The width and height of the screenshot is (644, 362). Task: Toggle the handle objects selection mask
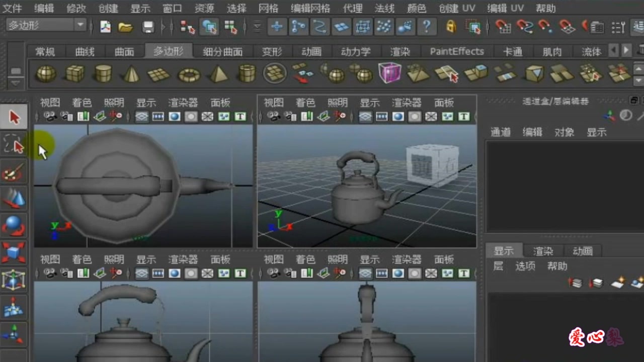point(277,27)
